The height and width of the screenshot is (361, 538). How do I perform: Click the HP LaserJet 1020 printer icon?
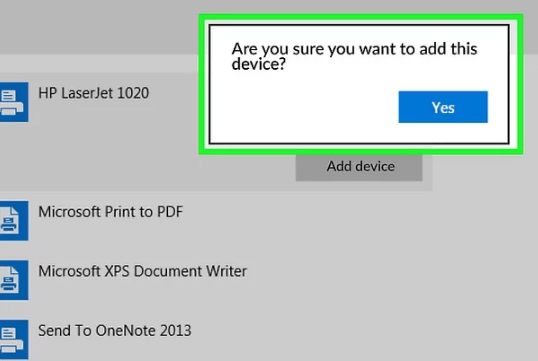point(14,102)
